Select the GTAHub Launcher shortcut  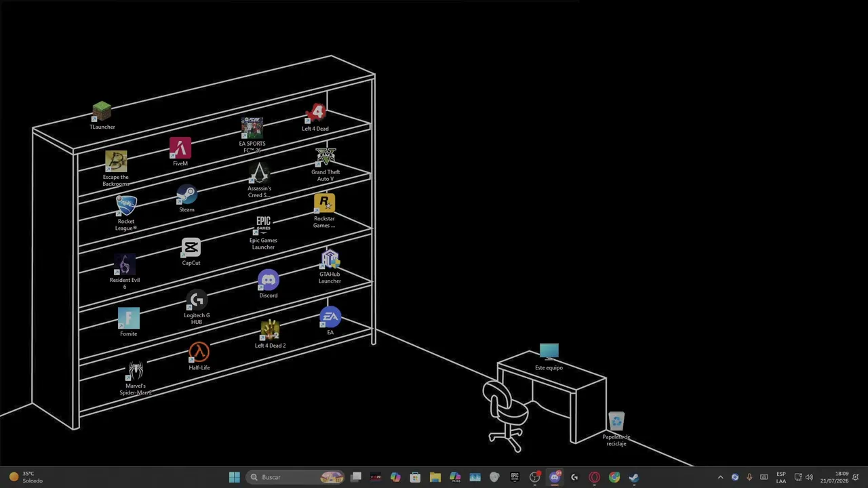pos(330,266)
